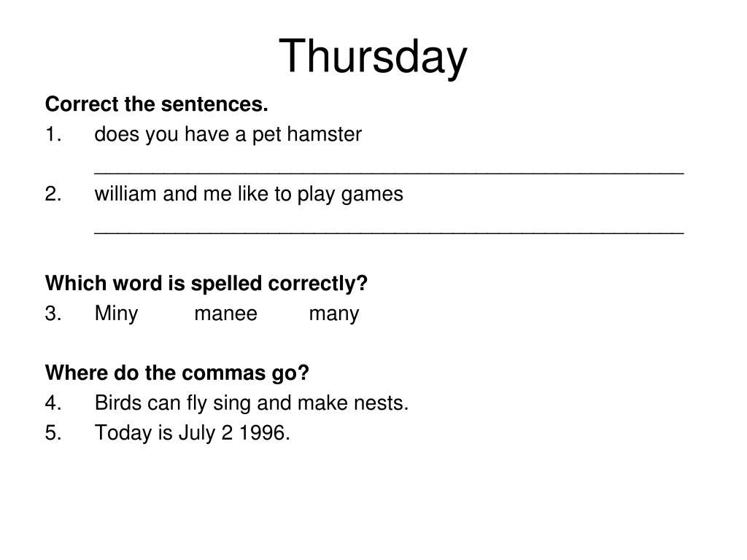Click the answer line under sentence 2
This screenshot has height=560, width=747.
click(x=390, y=233)
